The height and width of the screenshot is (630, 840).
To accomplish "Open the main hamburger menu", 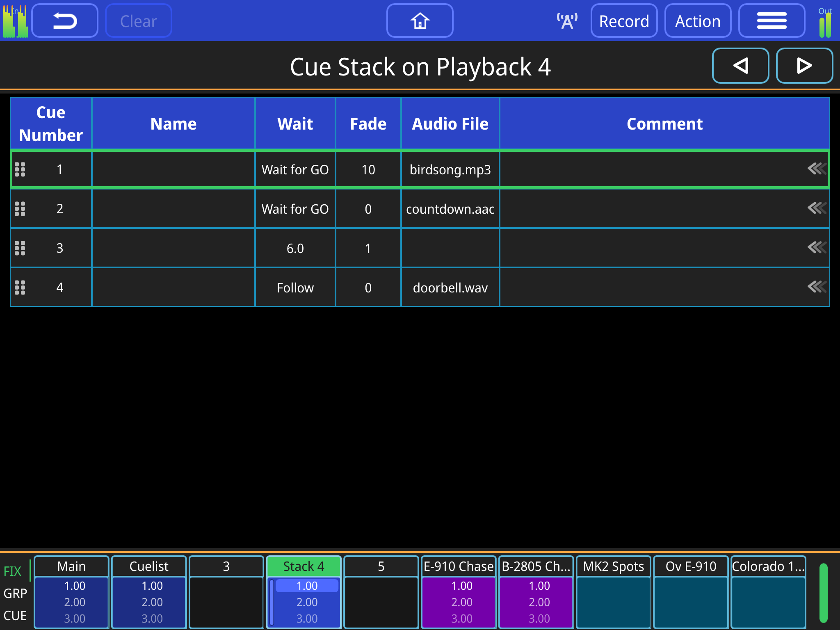I will 772,21.
